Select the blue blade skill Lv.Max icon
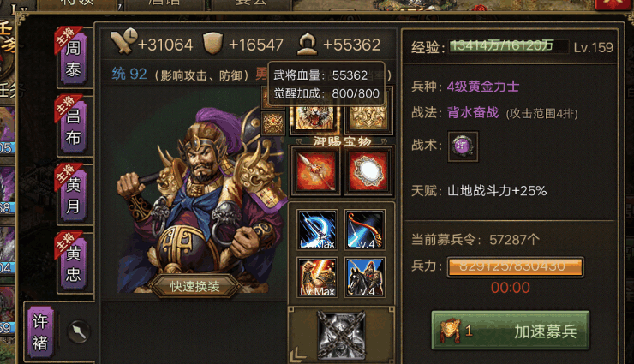This screenshot has height=364, width=634. [x=317, y=230]
